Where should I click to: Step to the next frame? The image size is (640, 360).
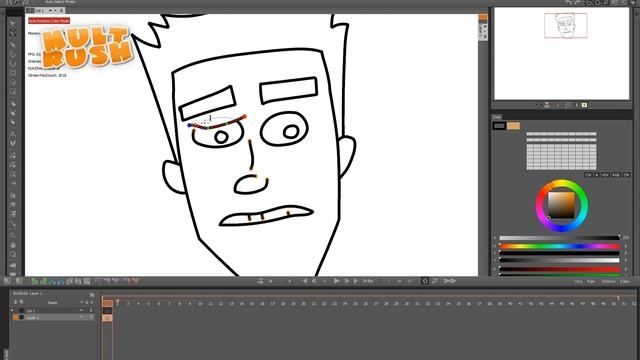[x=346, y=281]
